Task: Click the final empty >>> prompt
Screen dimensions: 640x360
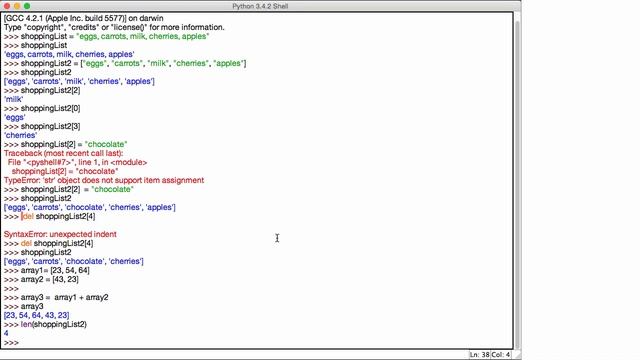Action: point(11,342)
